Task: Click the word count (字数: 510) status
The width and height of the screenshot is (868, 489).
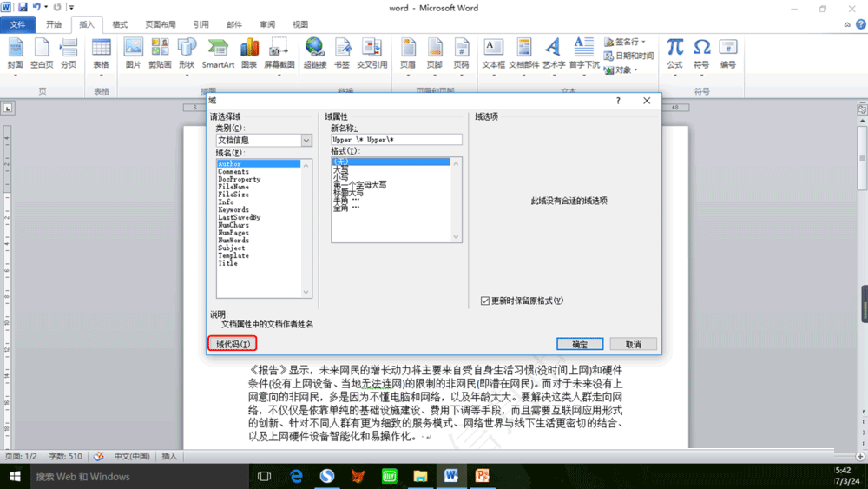Action: [65, 456]
